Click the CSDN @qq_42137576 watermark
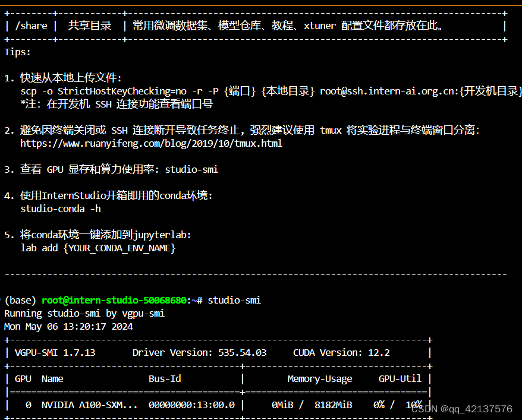The height and width of the screenshot is (420, 522). (462, 408)
